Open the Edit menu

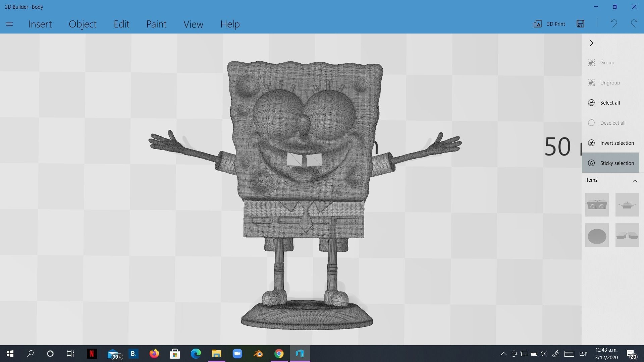[121, 24]
